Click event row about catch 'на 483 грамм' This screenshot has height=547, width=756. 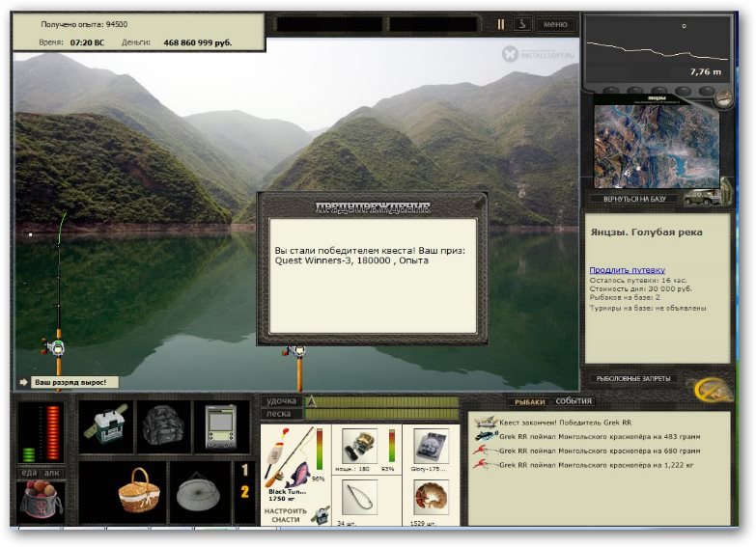tap(600, 437)
